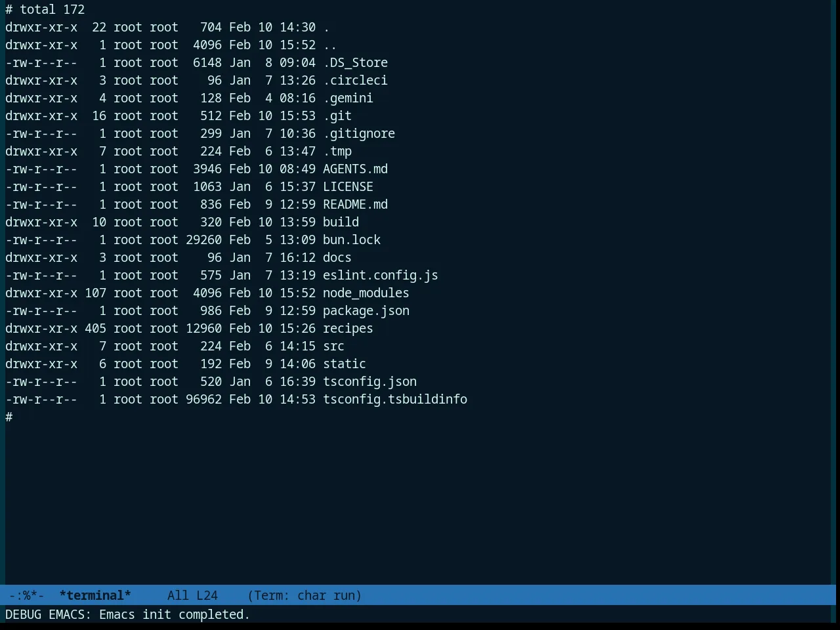The image size is (840, 630).
Task: Click the LICENSE file entry
Action: tap(348, 186)
